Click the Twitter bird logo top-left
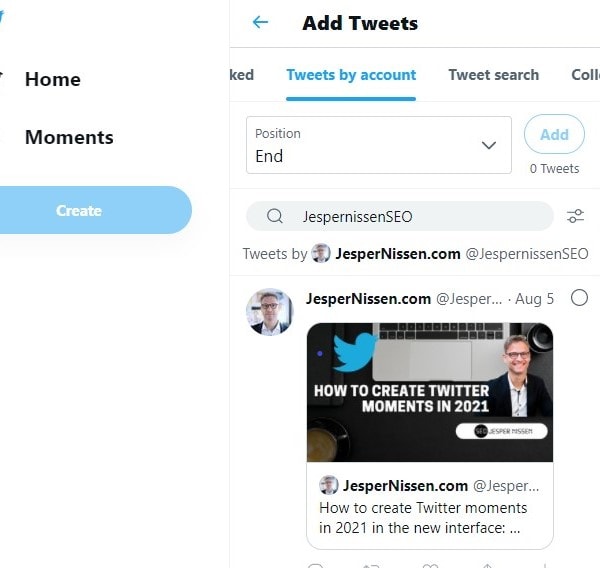The width and height of the screenshot is (600, 568). pyautogui.click(x=2, y=17)
